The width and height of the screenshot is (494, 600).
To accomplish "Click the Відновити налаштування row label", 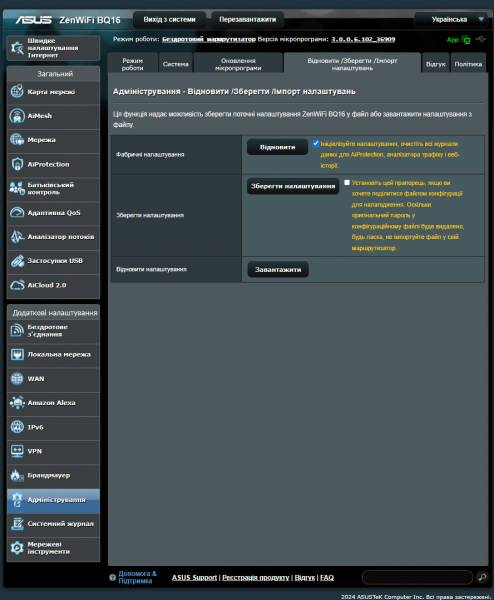I will pos(152,269).
